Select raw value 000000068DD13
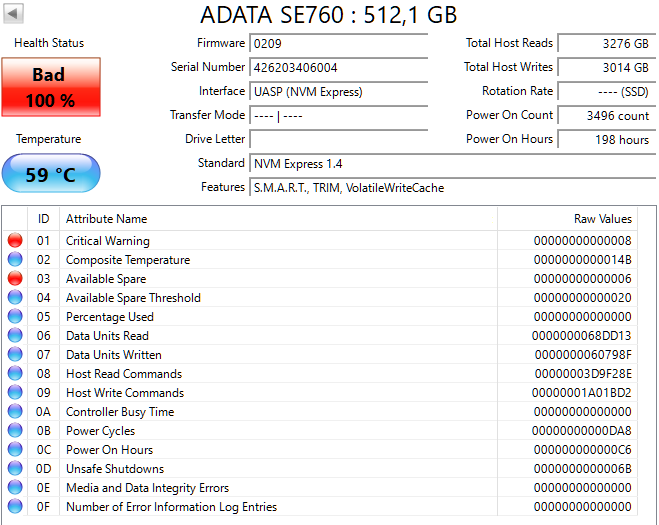This screenshot has height=525, width=659. coord(582,335)
